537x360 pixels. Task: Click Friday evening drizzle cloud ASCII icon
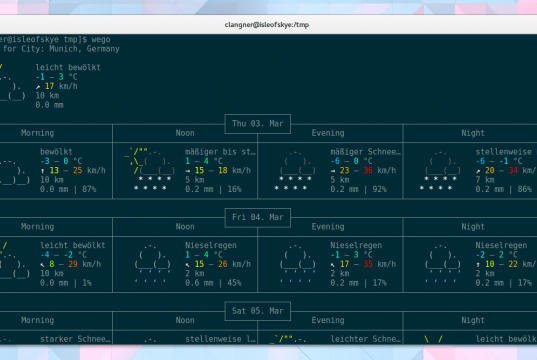click(297, 263)
